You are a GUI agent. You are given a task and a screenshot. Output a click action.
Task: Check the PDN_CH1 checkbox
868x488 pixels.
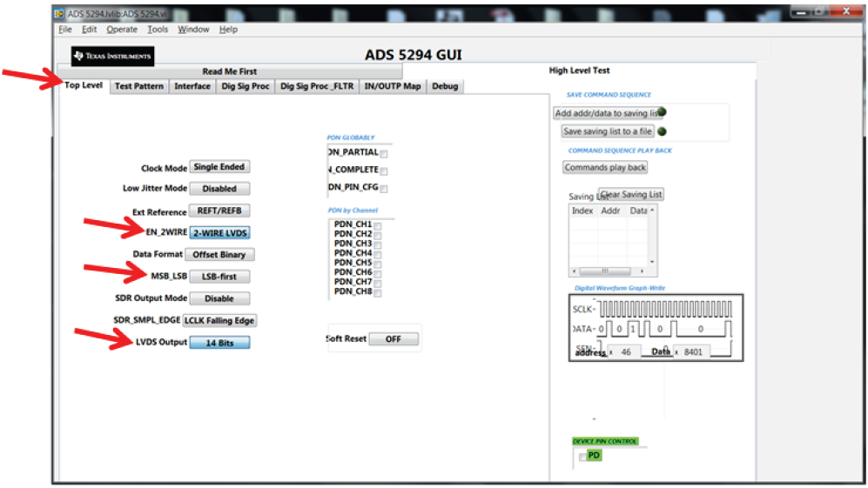tap(378, 226)
